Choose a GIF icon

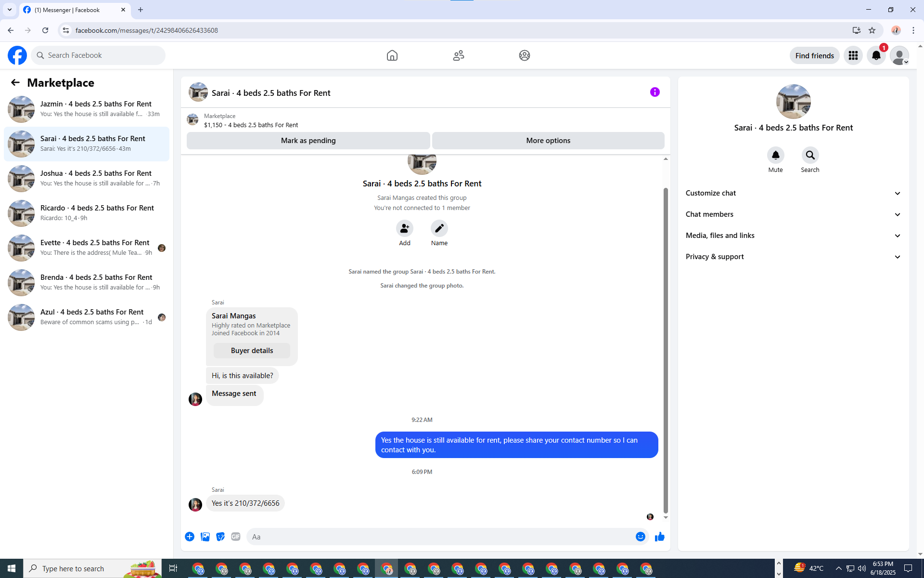pos(236,537)
